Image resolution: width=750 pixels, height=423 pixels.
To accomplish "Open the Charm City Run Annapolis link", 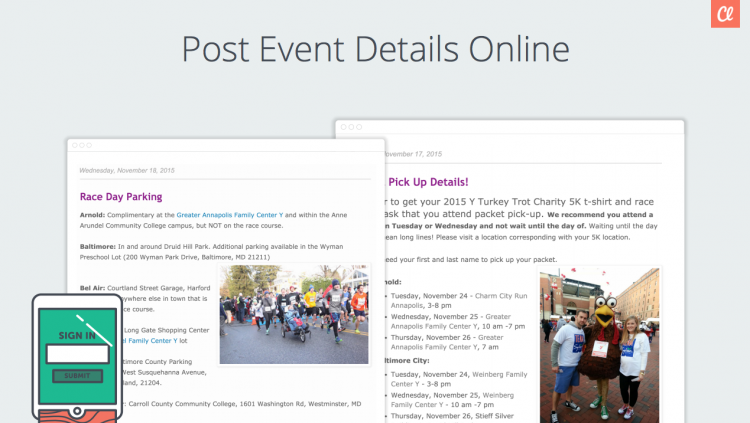I will (x=459, y=301).
